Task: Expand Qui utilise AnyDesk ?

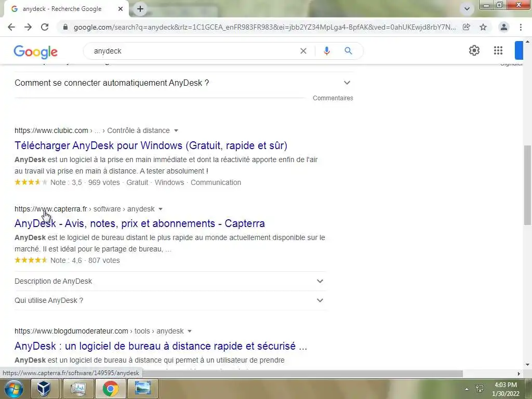Action: 170,300
